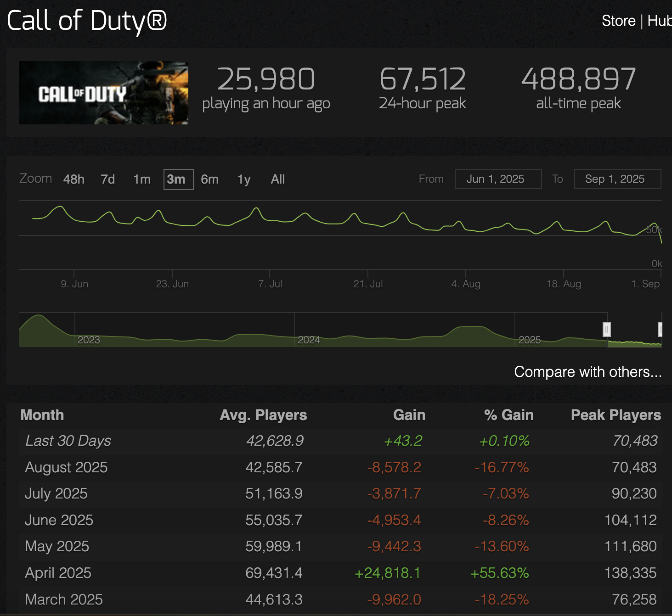The image size is (672, 616).
Task: Select the March 2025 row label
Action: (64, 599)
